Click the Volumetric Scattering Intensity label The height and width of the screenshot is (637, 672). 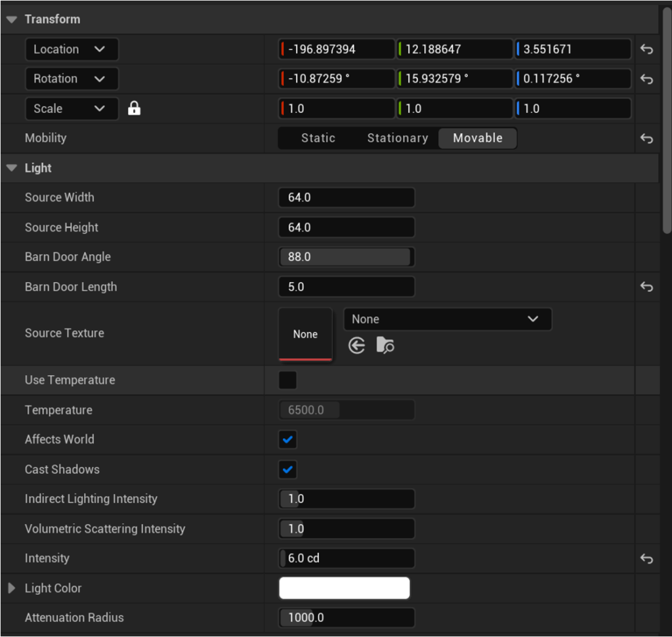click(x=105, y=529)
